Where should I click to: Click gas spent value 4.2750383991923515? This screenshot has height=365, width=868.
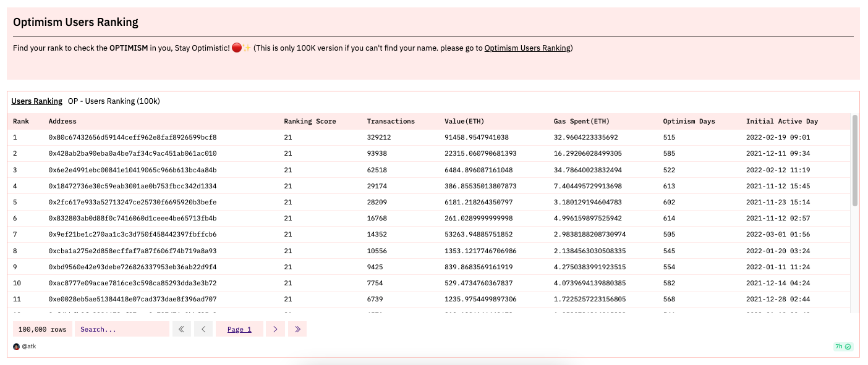click(590, 267)
